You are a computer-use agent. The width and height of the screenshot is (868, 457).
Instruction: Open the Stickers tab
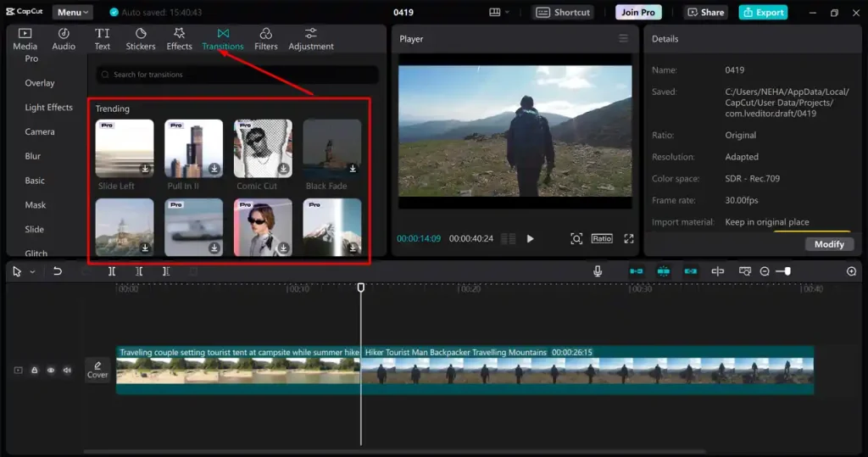pos(141,39)
